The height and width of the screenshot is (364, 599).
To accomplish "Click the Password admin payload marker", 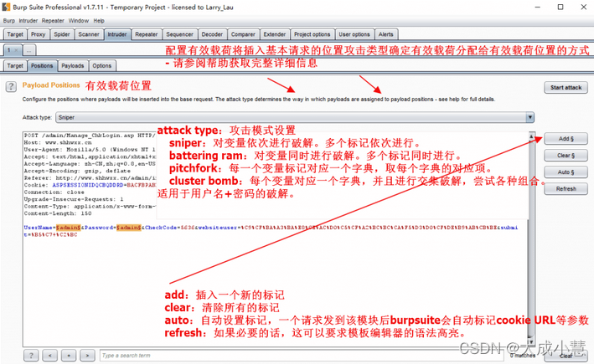I will (x=129, y=228).
